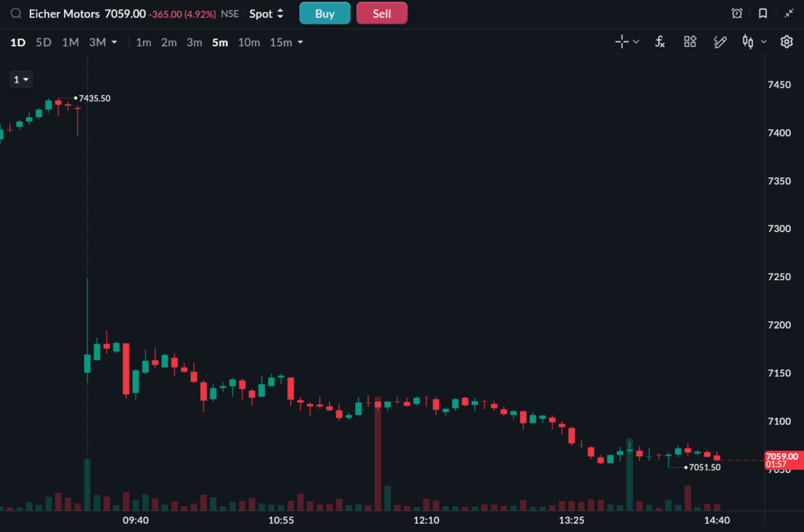Switch to the 1M range tab
This screenshot has height=532, width=804.
70,42
